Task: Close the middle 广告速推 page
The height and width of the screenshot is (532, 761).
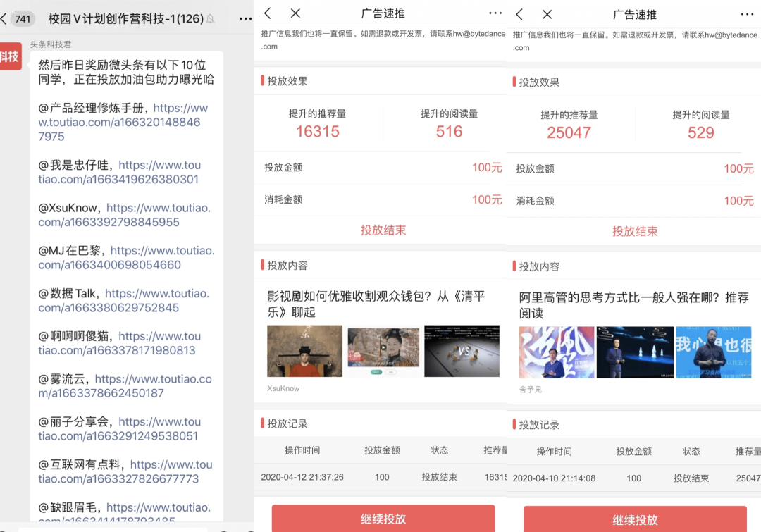Action: point(295,13)
